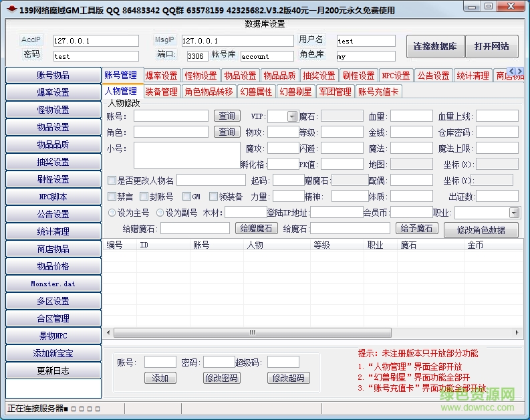Click horizontal scrollbar left arrow in table
The height and width of the screenshot is (420, 530).
[108, 333]
